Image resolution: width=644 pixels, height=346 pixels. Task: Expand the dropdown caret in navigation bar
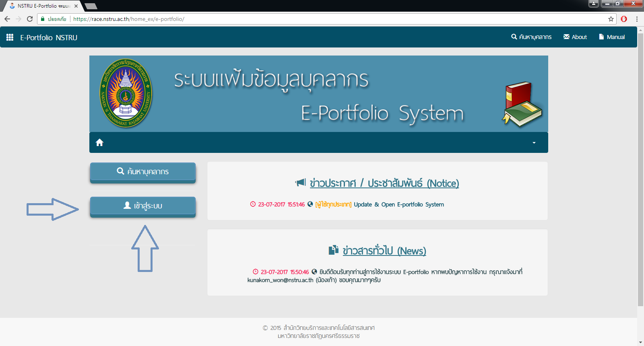click(x=534, y=143)
